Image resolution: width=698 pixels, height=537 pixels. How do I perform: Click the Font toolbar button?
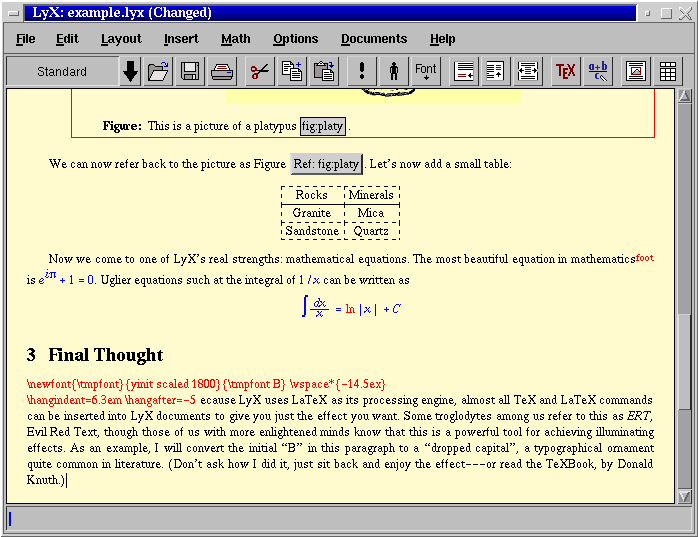point(426,71)
